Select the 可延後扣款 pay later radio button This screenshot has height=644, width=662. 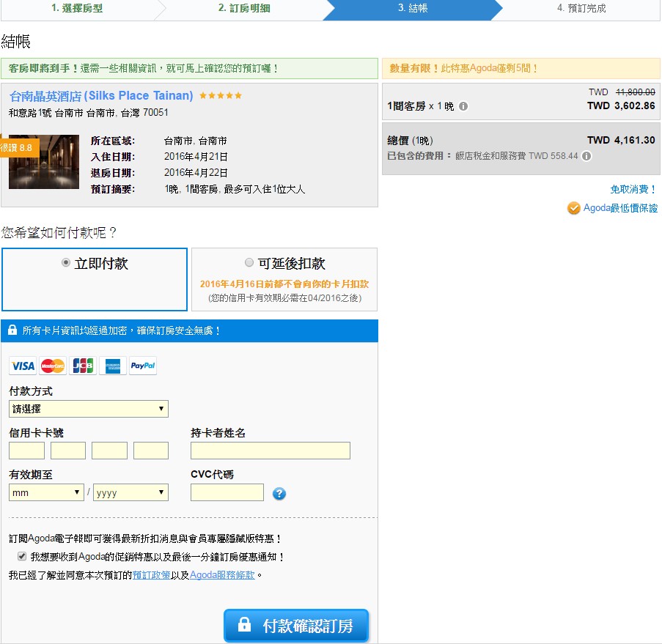(x=249, y=262)
